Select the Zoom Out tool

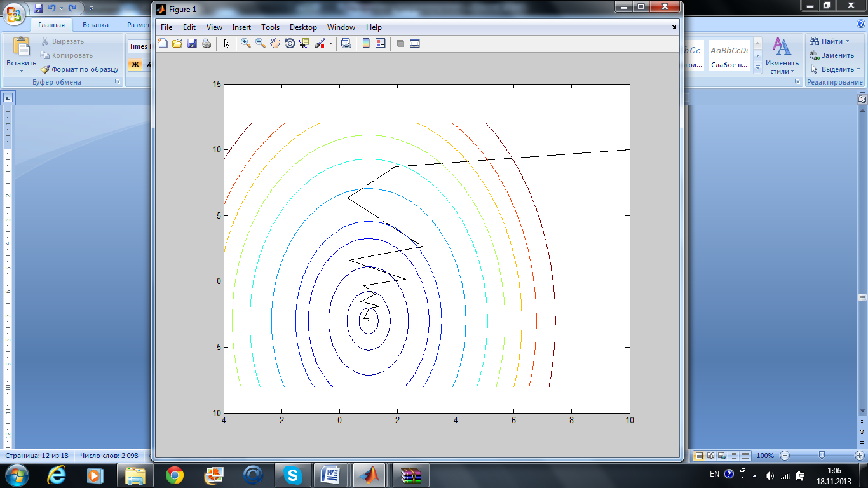[261, 44]
